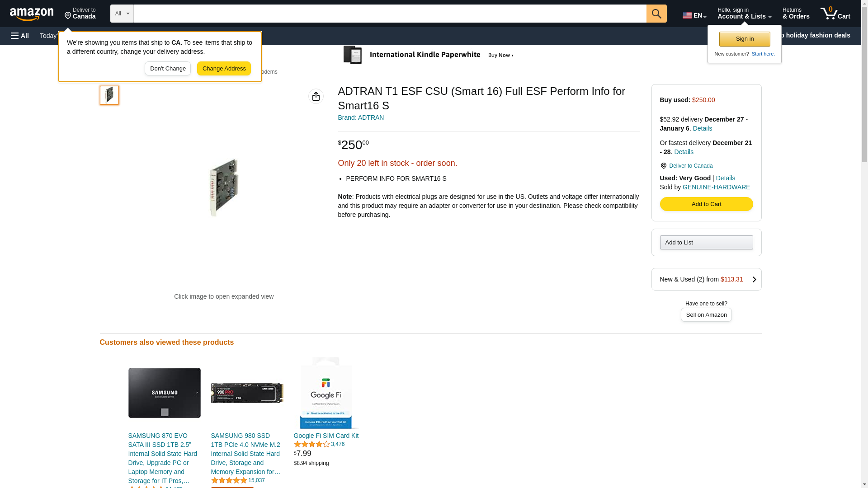The height and width of the screenshot is (488, 868).
Task: Open the cart icon
Action: [x=835, y=14]
